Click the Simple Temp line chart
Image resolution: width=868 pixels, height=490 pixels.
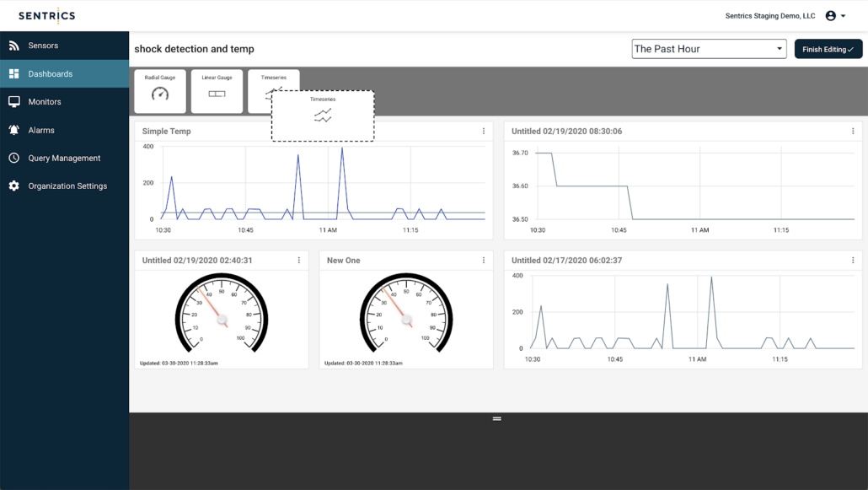[x=313, y=188]
